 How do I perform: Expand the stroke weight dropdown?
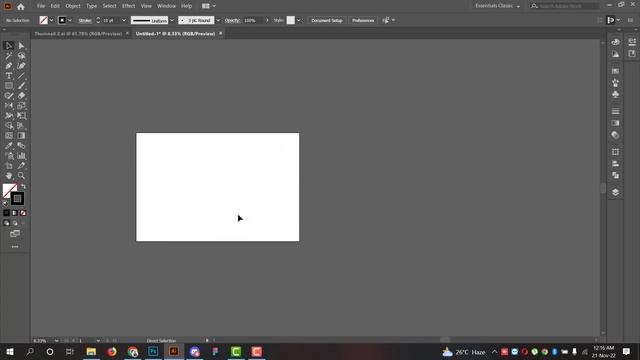point(124,20)
